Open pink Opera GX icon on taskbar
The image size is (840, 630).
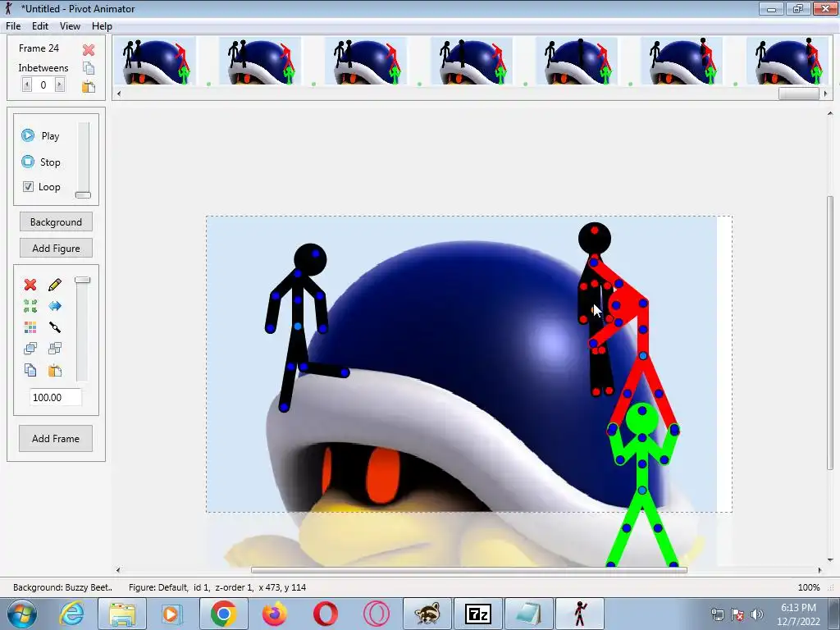click(376, 614)
